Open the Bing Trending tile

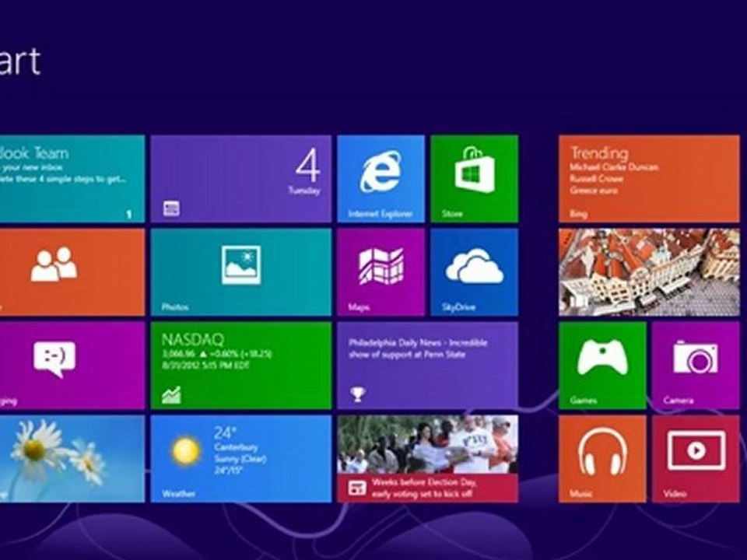pos(649,179)
